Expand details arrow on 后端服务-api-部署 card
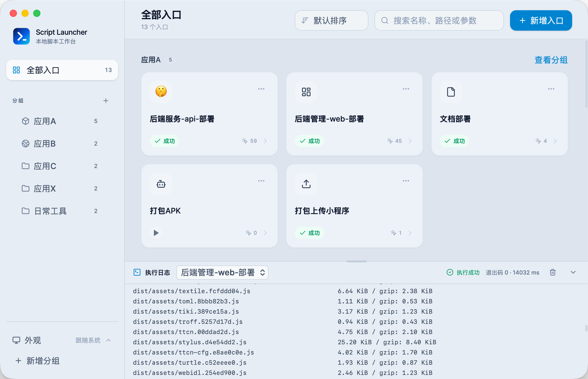Screen dimensions: 588x379 tap(265, 141)
